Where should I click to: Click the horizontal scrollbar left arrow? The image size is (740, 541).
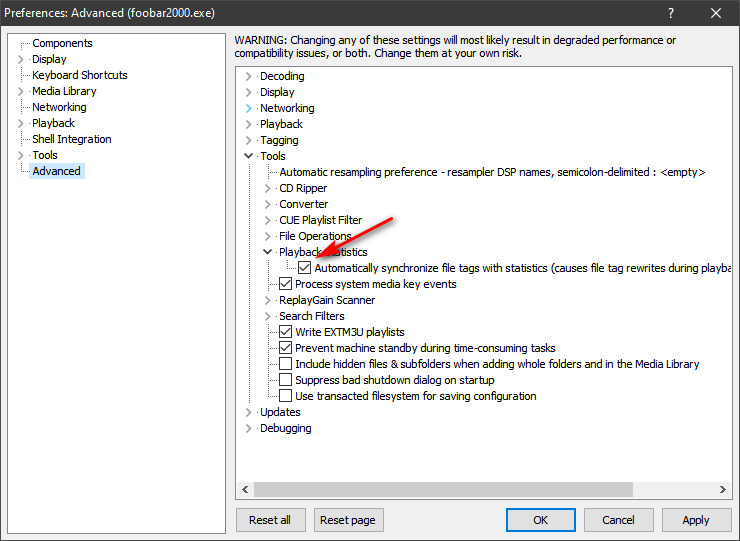click(x=245, y=490)
